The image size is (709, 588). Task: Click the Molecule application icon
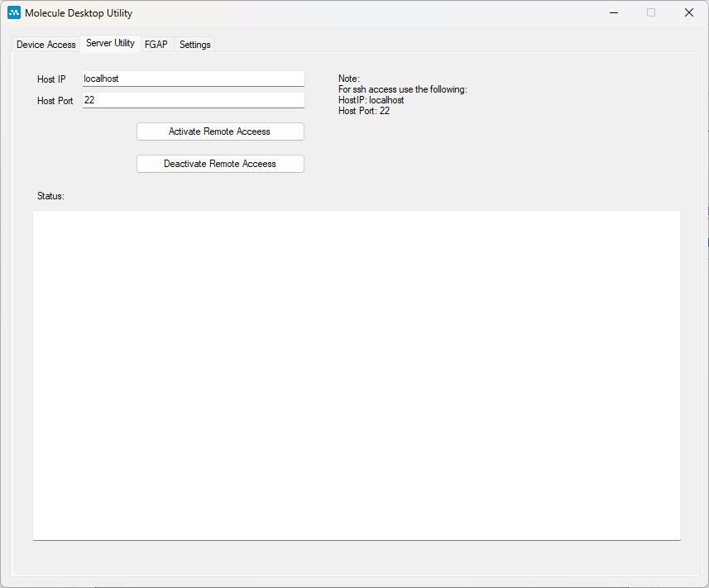14,12
